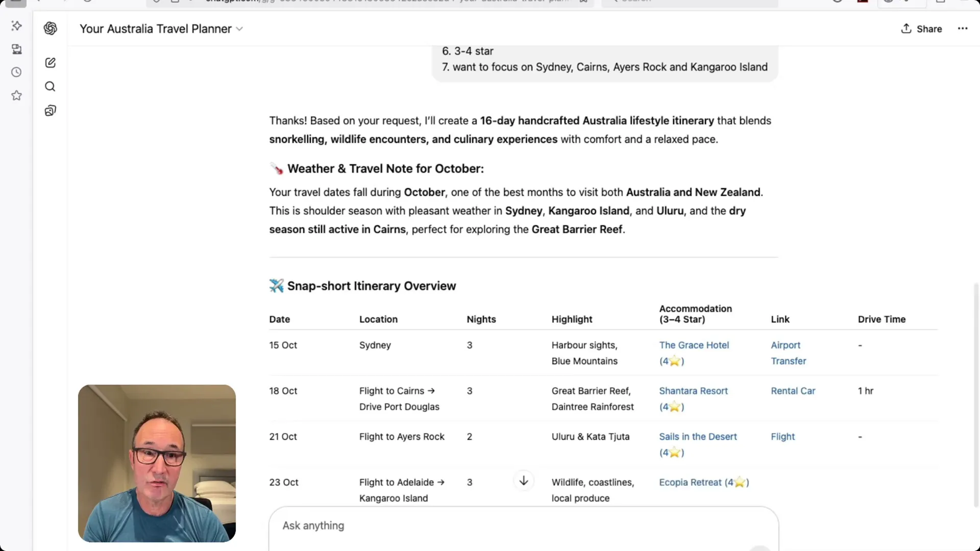Open search chats magnifier icon
980x551 pixels.
click(x=50, y=87)
